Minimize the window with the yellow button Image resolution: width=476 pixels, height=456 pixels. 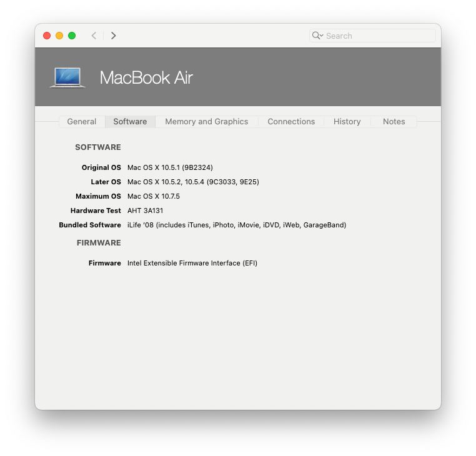coord(59,36)
